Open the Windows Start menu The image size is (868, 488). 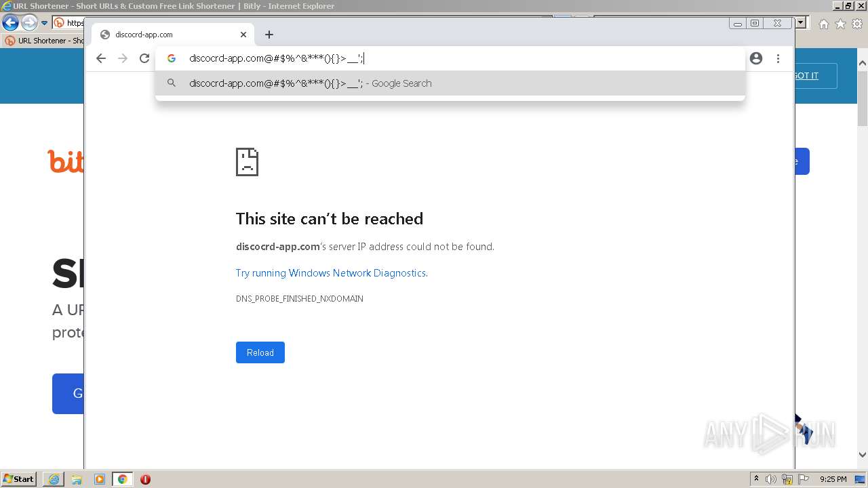(19, 479)
